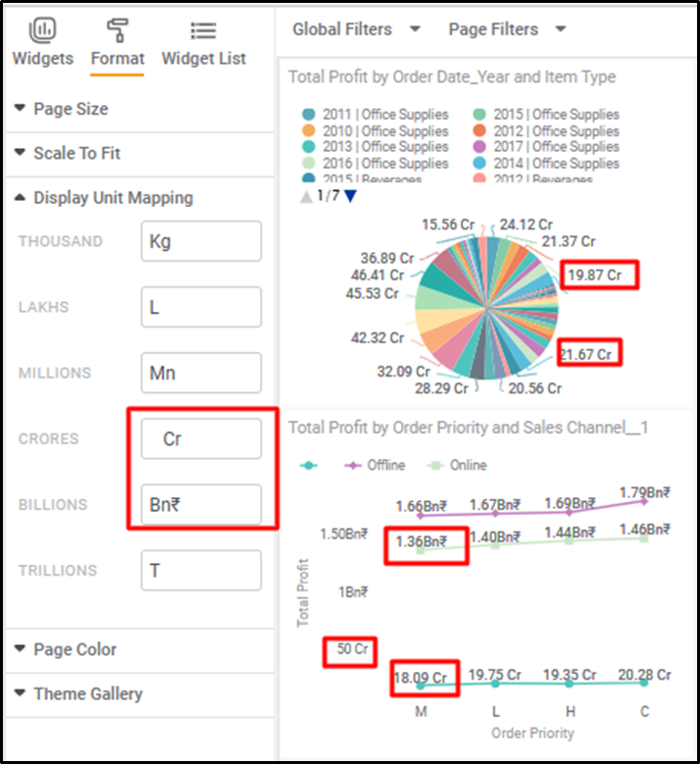
Task: Toggle legend 2011 | Office Supplies
Action: pyautogui.click(x=375, y=115)
